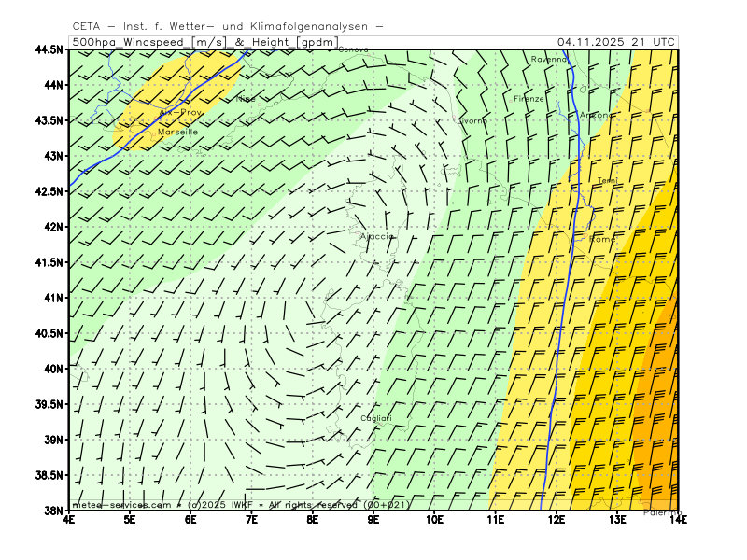
Task: Click the 9E longitude axis label
Action: (373, 519)
